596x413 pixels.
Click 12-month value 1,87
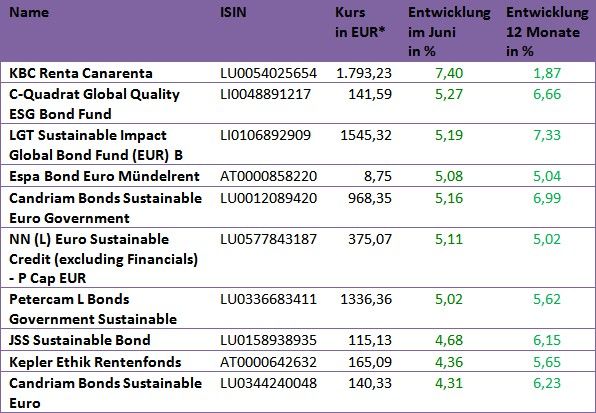coord(547,73)
